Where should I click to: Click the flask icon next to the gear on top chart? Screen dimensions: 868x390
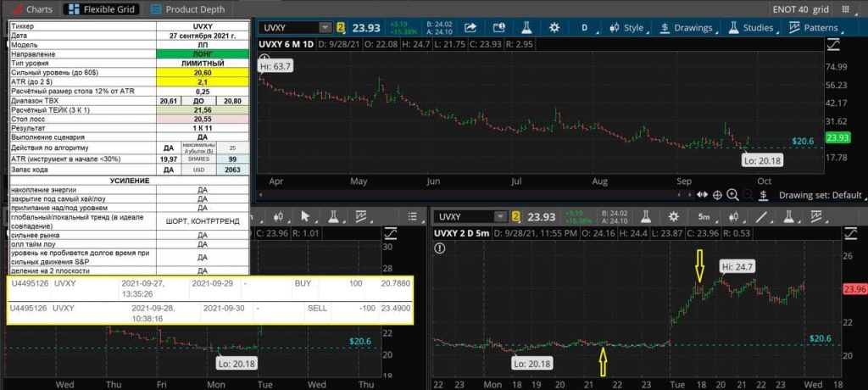[526, 28]
